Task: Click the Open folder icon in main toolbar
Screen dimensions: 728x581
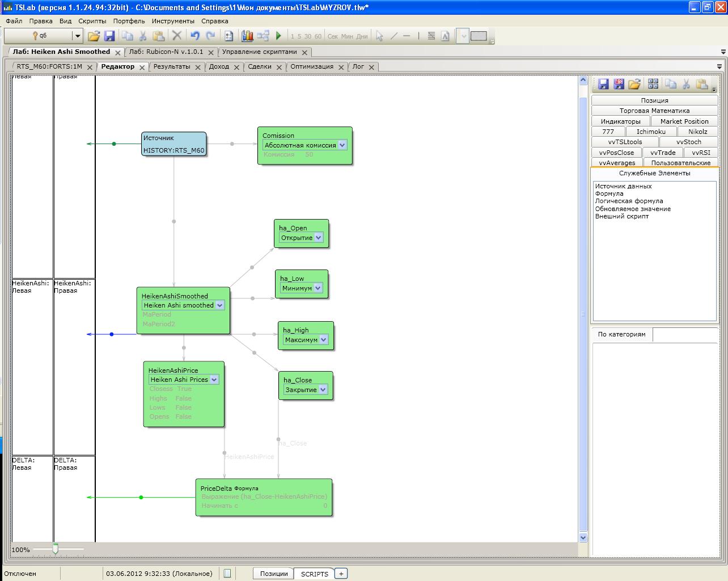Action: tap(94, 36)
